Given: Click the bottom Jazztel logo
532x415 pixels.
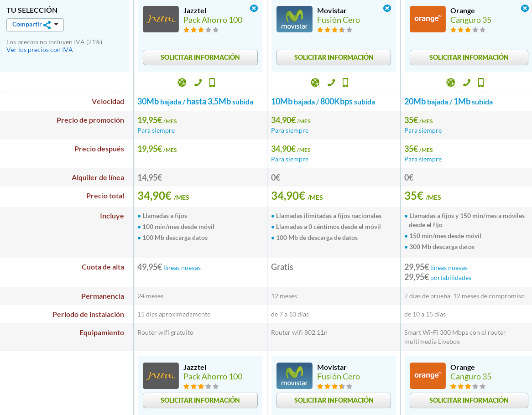Looking at the screenshot, I should [x=161, y=376].
